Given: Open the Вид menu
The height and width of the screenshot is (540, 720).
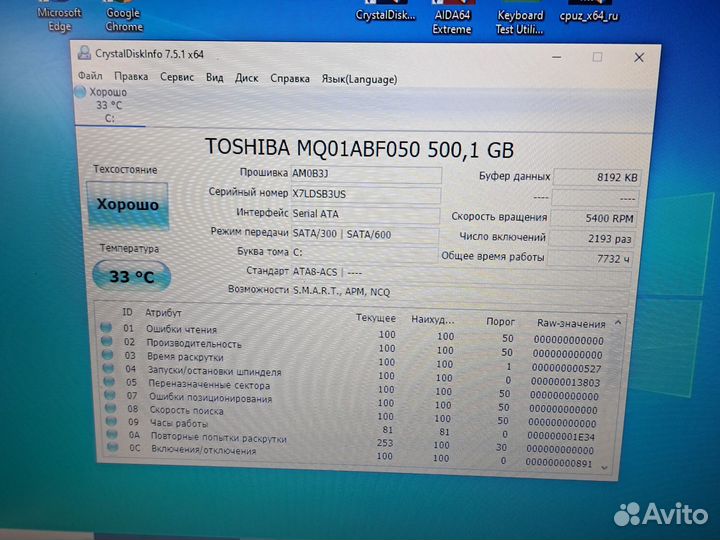Looking at the screenshot, I should tap(214, 78).
